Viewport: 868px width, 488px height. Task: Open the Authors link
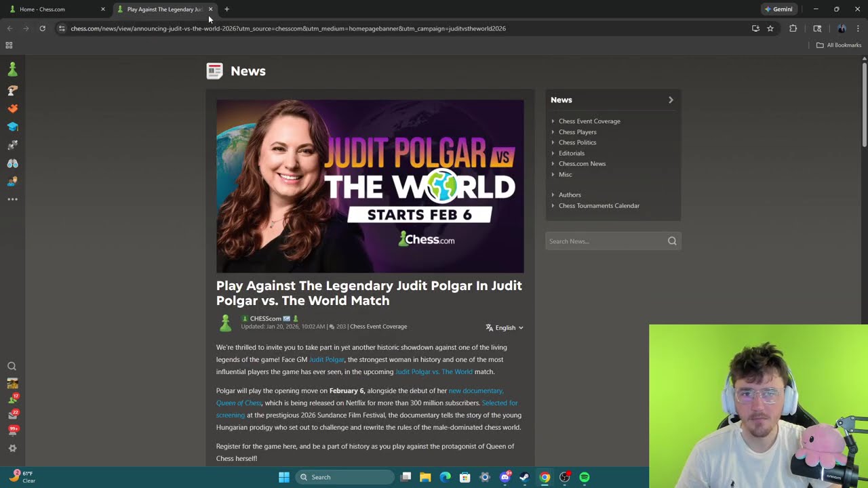(570, 195)
